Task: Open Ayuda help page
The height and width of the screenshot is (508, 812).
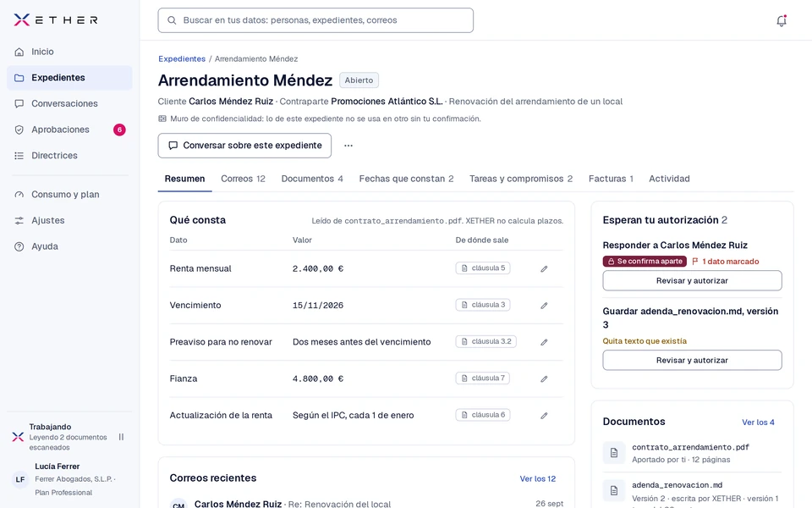Action: click(69, 246)
